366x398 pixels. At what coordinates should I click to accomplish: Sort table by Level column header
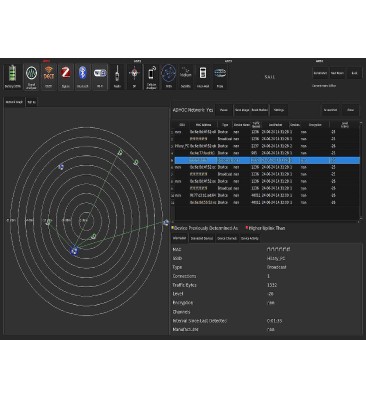[x=344, y=125]
